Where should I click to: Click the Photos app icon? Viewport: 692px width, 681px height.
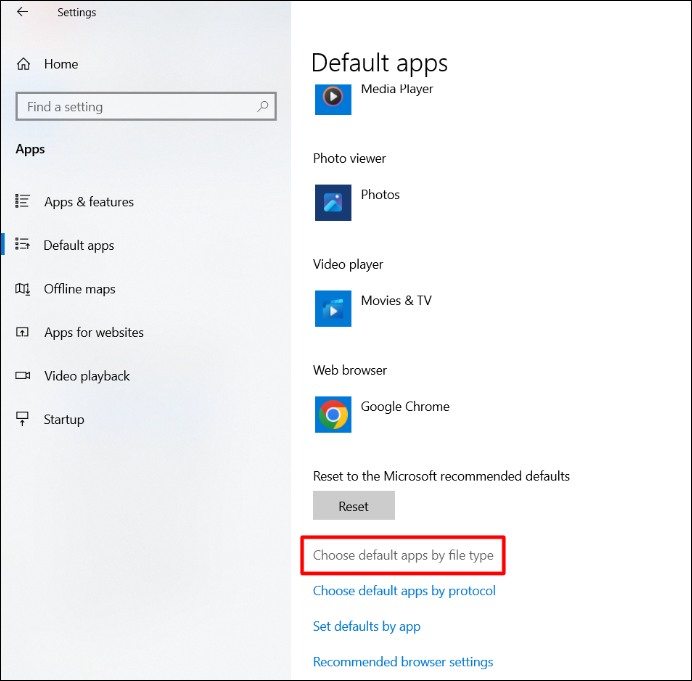click(332, 202)
